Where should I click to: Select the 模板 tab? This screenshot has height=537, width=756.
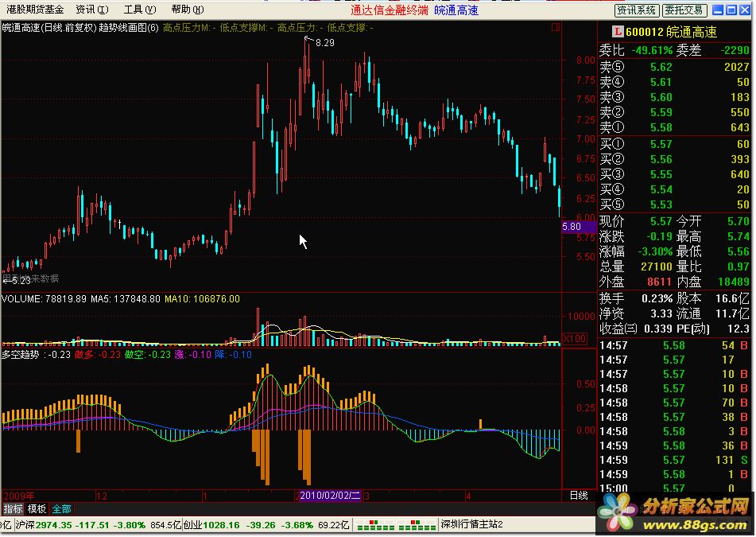(37, 508)
